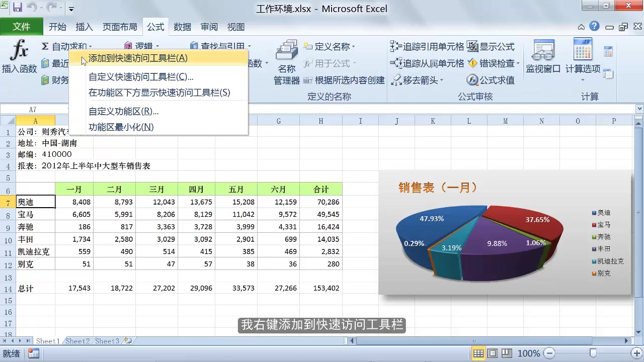Screen dimensions: 644x362
Task: Open the File (文件) tab
Action: point(21,27)
